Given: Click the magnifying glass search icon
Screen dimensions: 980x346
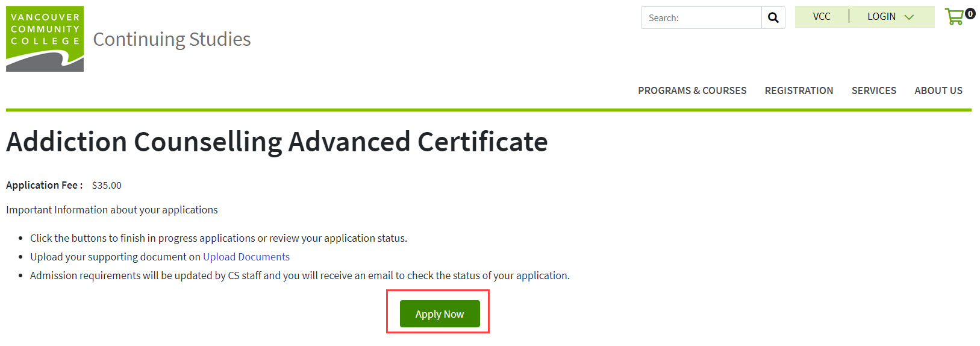Looking at the screenshot, I should pyautogui.click(x=773, y=18).
